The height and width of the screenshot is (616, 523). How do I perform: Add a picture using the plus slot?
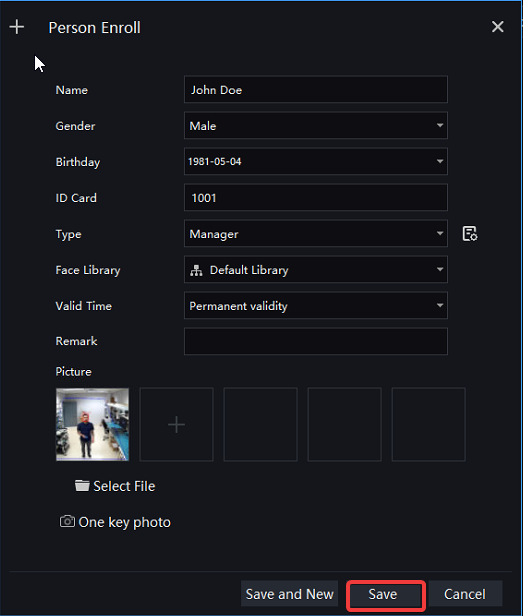tap(176, 424)
